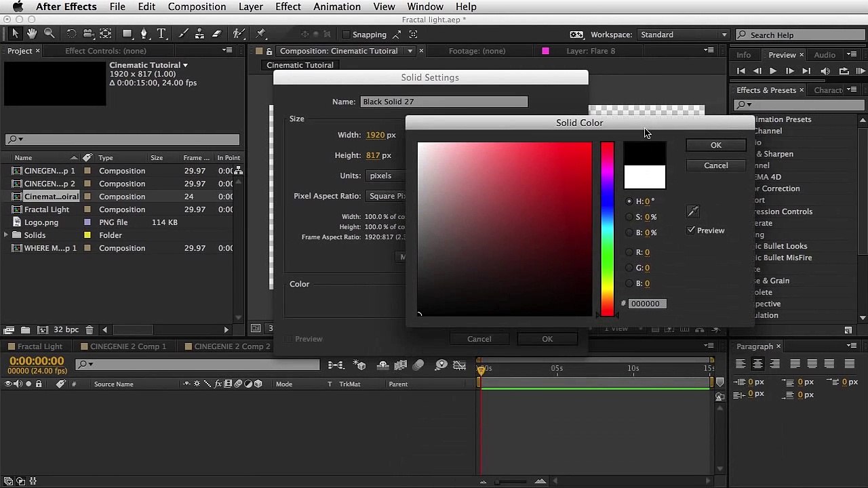The image size is (868, 488).
Task: Open the Workspace Standard dropdown
Action: (x=684, y=35)
